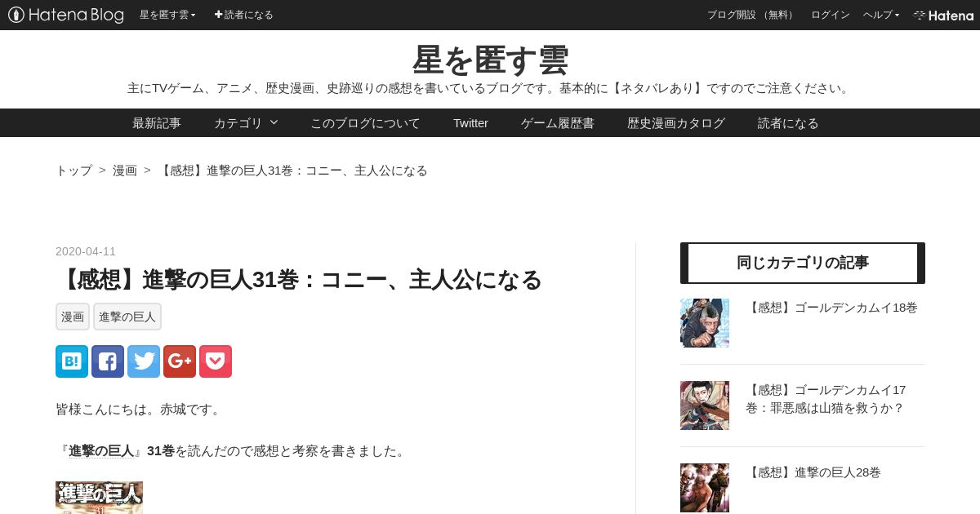Open thumbnail for 進撃の巨人28巻
Screen dimensions: 980x514
pyautogui.click(x=705, y=488)
